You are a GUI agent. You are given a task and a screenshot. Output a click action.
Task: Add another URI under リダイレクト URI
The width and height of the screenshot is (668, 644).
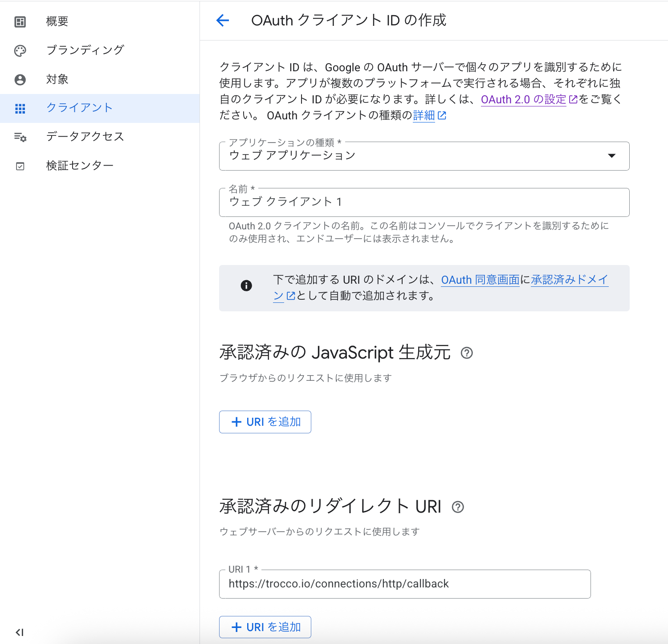pyautogui.click(x=265, y=627)
